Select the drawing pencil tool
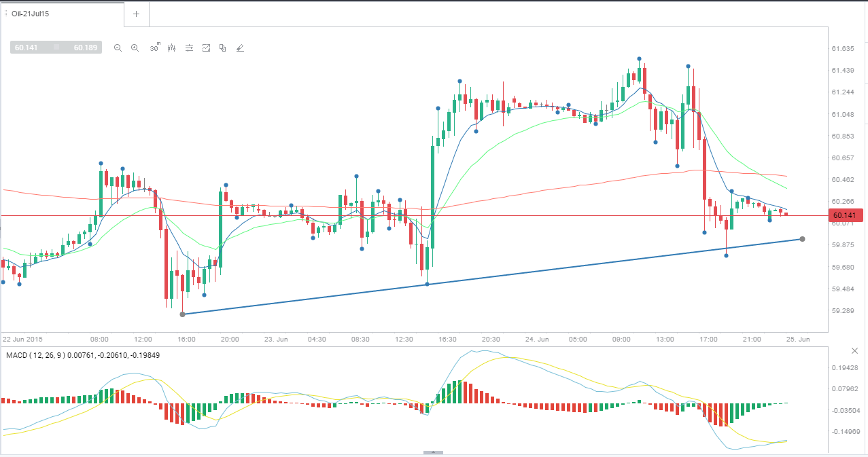The height and width of the screenshot is (457, 868). tap(239, 48)
